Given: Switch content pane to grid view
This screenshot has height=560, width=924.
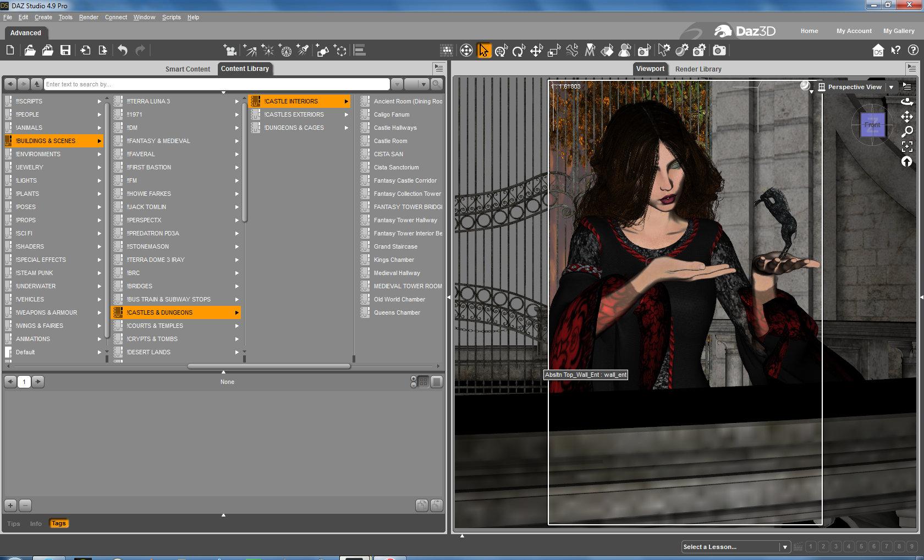Looking at the screenshot, I should pos(424,382).
